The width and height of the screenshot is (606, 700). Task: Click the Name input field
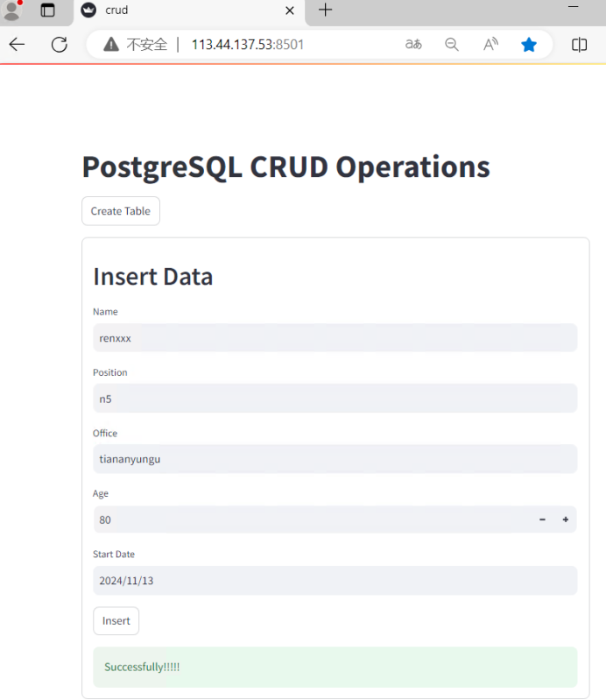coord(335,337)
